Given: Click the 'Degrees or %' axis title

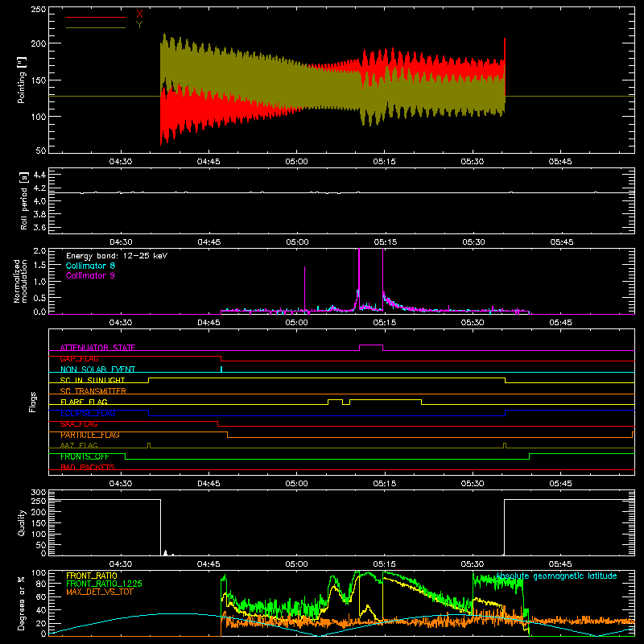Looking at the screenshot, I should tap(22, 604).
